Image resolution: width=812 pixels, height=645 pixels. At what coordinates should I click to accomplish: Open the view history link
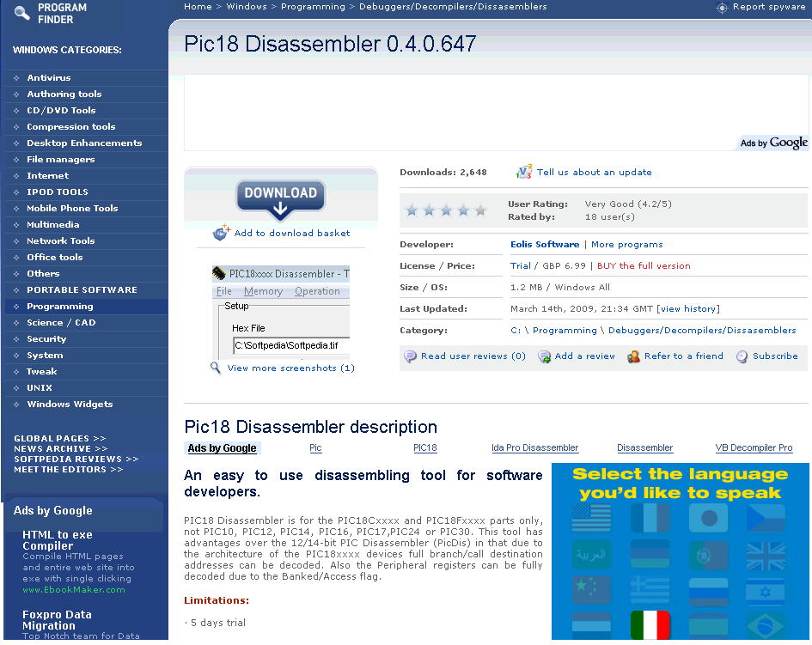click(x=687, y=308)
